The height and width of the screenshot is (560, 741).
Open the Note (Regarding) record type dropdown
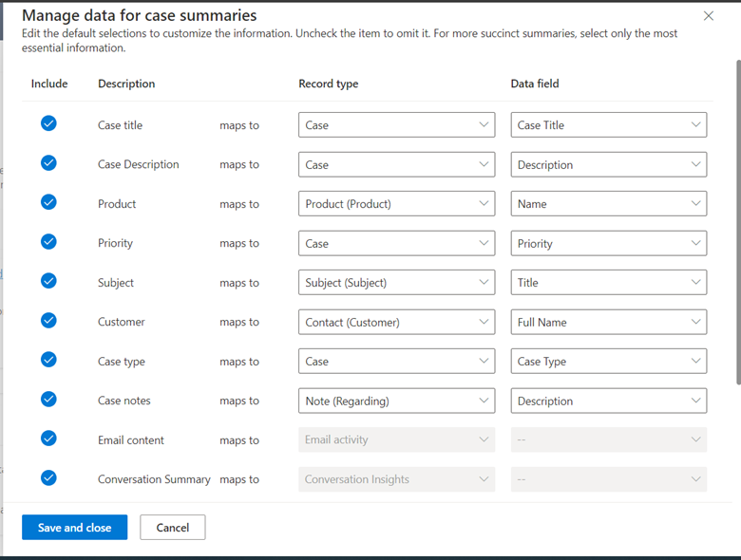coord(396,401)
